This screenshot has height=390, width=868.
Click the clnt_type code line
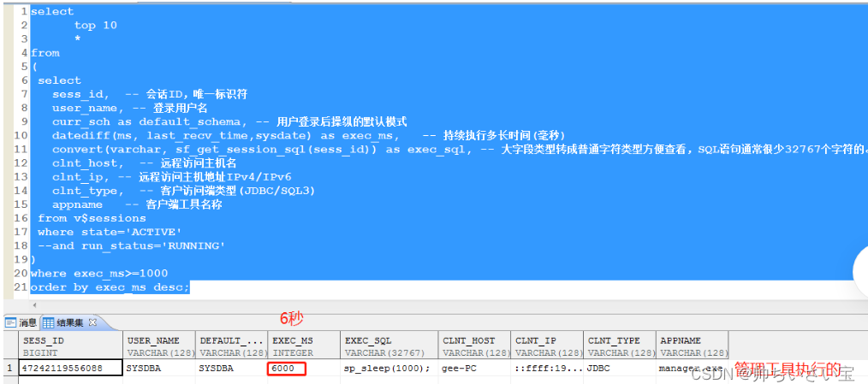[x=183, y=191]
